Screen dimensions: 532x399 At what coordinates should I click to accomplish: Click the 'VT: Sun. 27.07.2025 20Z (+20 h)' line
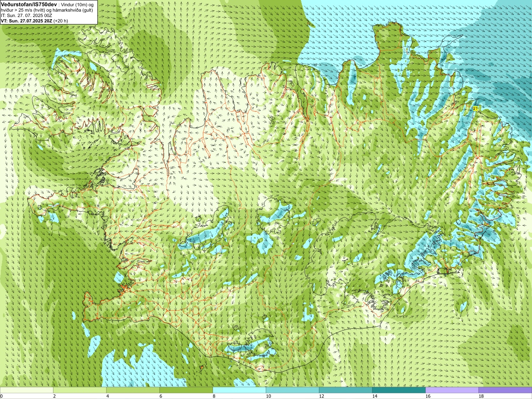pyautogui.click(x=34, y=20)
